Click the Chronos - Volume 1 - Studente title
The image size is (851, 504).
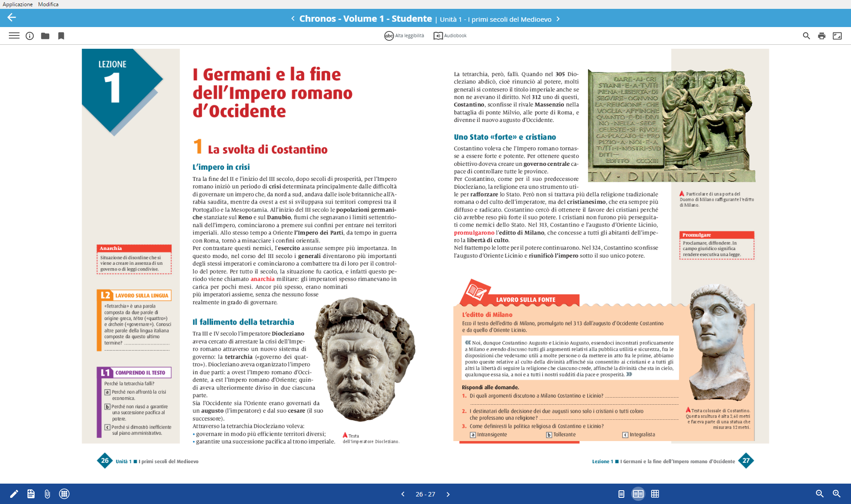365,19
